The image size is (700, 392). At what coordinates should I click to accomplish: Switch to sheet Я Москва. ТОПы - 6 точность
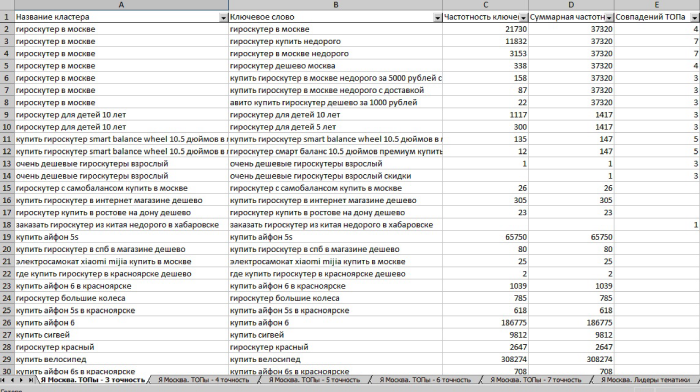tap(425, 380)
